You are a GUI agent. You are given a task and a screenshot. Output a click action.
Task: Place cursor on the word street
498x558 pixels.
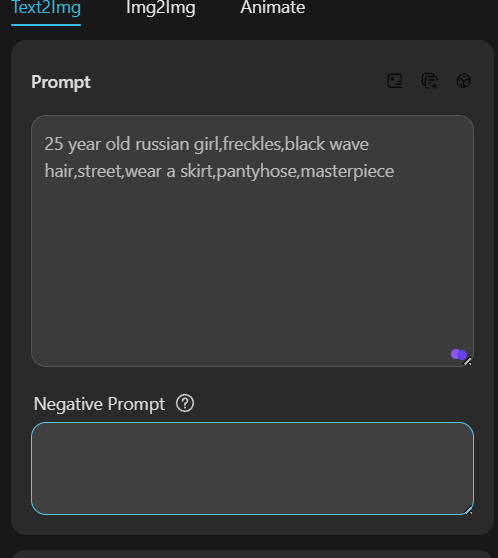coord(99,172)
